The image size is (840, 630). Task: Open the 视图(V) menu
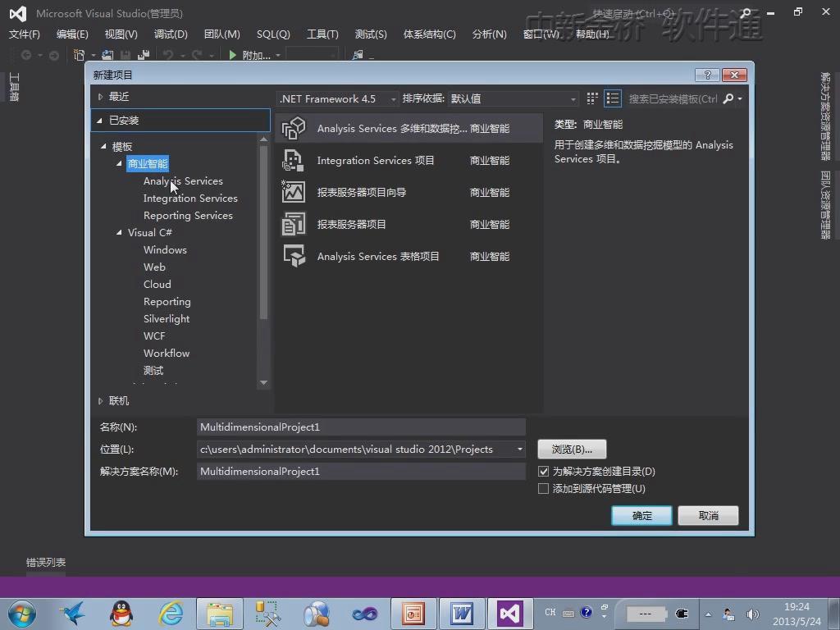pos(121,34)
